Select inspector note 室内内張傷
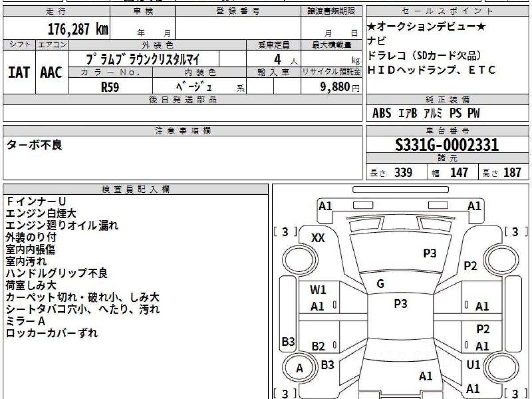Screen dimensions: 532x399 click(31, 249)
